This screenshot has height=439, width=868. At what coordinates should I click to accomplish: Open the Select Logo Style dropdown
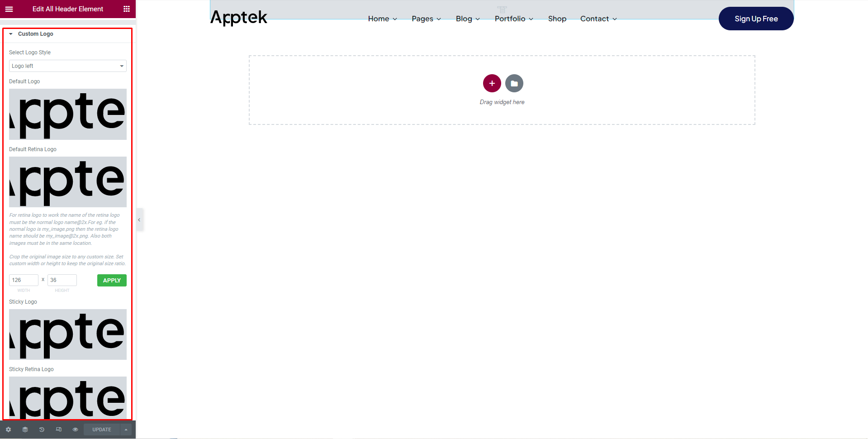click(x=68, y=66)
